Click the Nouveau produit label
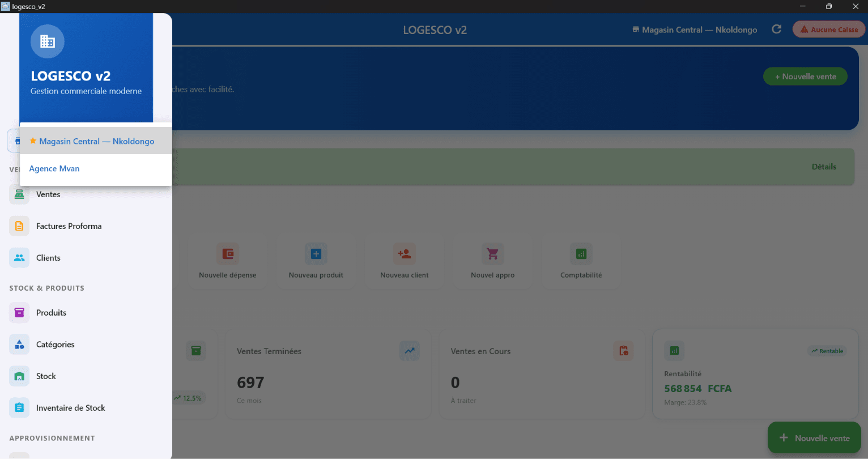Image resolution: width=868 pixels, height=459 pixels. (x=316, y=275)
